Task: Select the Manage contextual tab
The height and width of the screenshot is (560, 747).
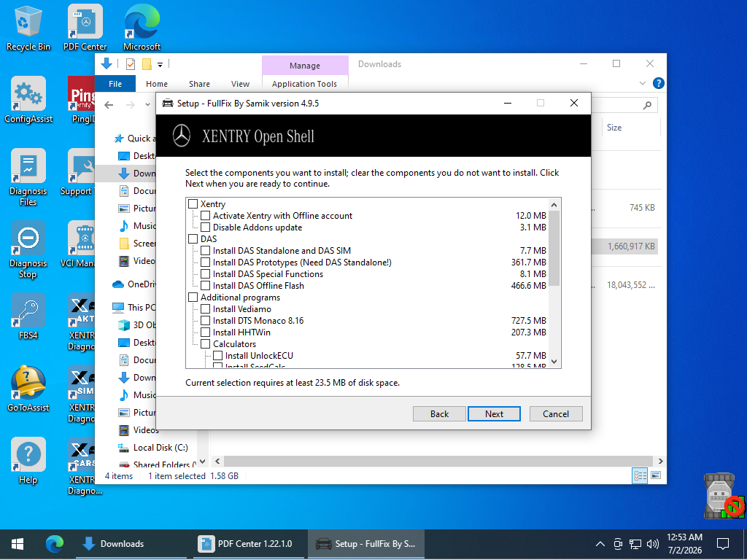Action: coord(305,65)
